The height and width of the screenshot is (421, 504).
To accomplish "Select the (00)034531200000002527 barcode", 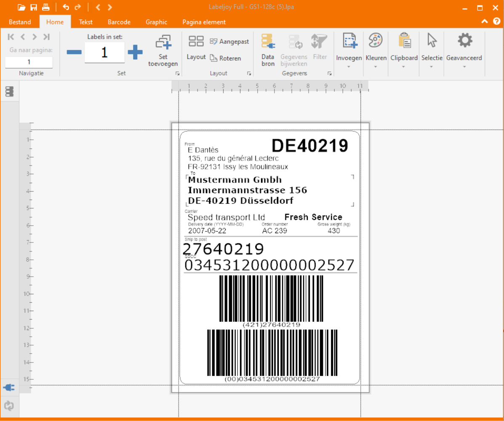I will 272,355.
